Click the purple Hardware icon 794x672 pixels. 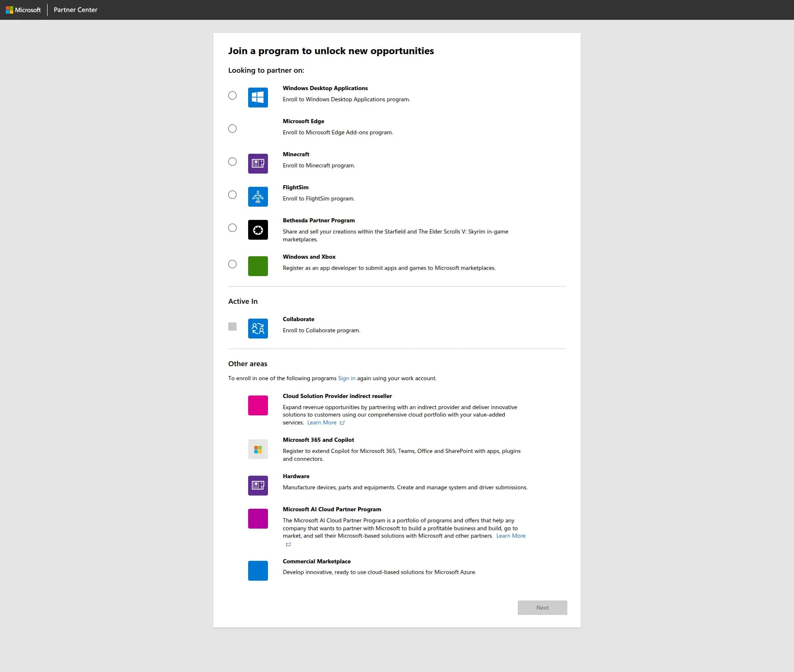[x=258, y=486]
